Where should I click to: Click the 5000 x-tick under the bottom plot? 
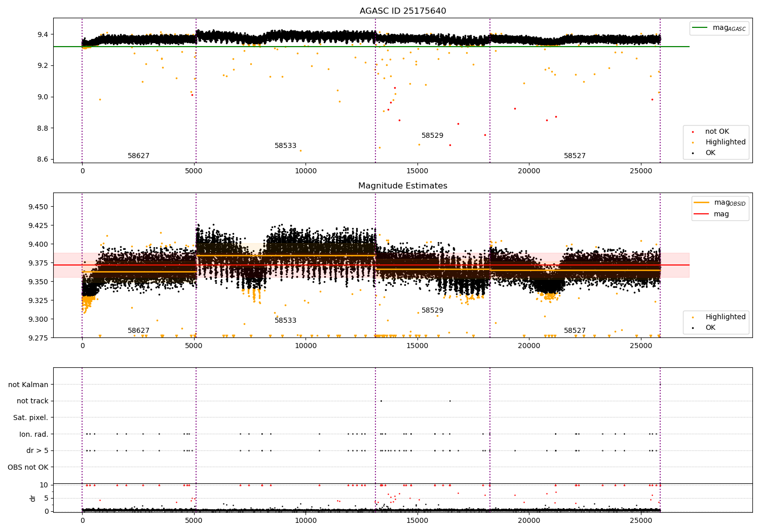click(x=194, y=520)
